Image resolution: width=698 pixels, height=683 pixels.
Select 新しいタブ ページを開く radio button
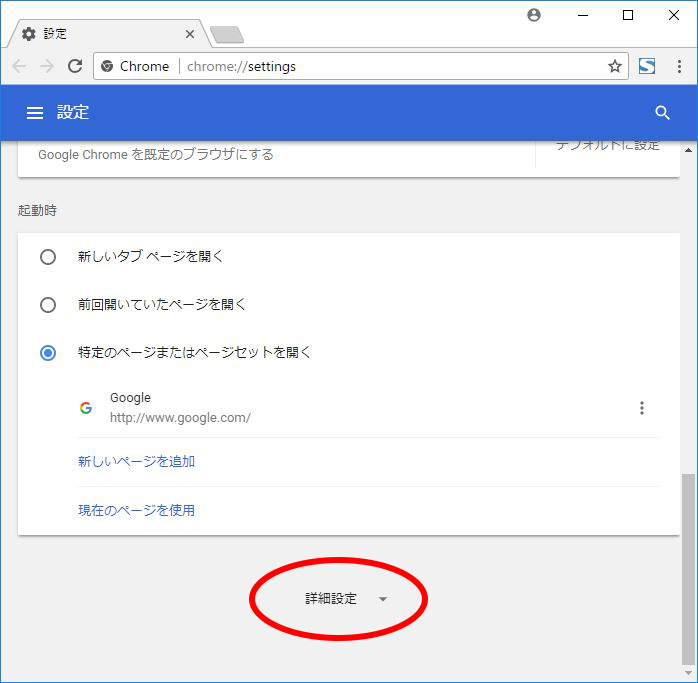tap(48, 257)
